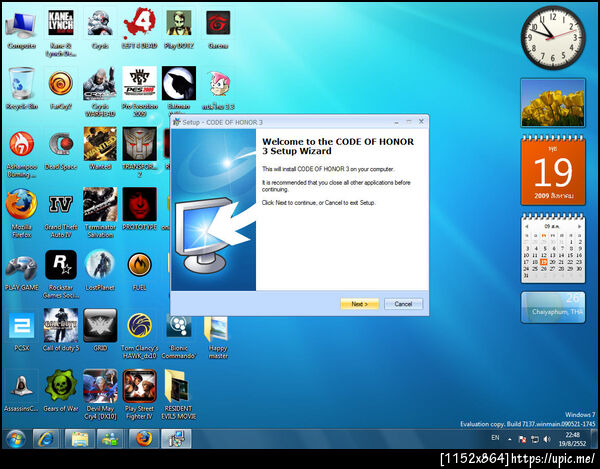Select the Terminator Salvation shortcut

click(x=100, y=213)
